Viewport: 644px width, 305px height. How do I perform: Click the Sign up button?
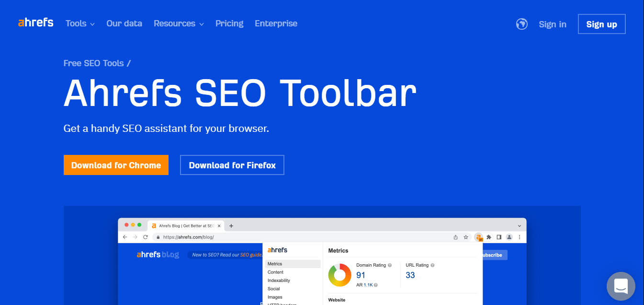click(602, 24)
